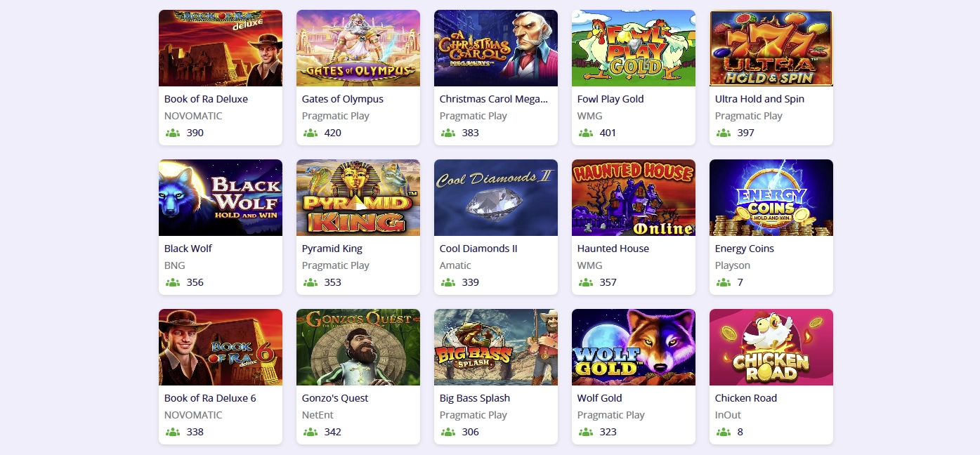Open the Gates of Olympus game title link
Screen dimensions: 980x455
point(342,98)
